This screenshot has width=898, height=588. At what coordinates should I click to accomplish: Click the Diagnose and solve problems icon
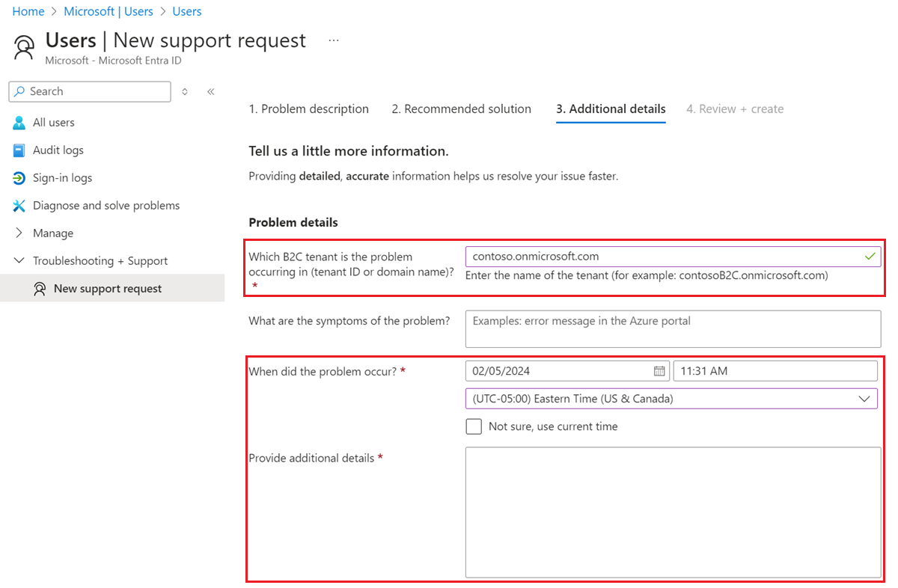19,206
